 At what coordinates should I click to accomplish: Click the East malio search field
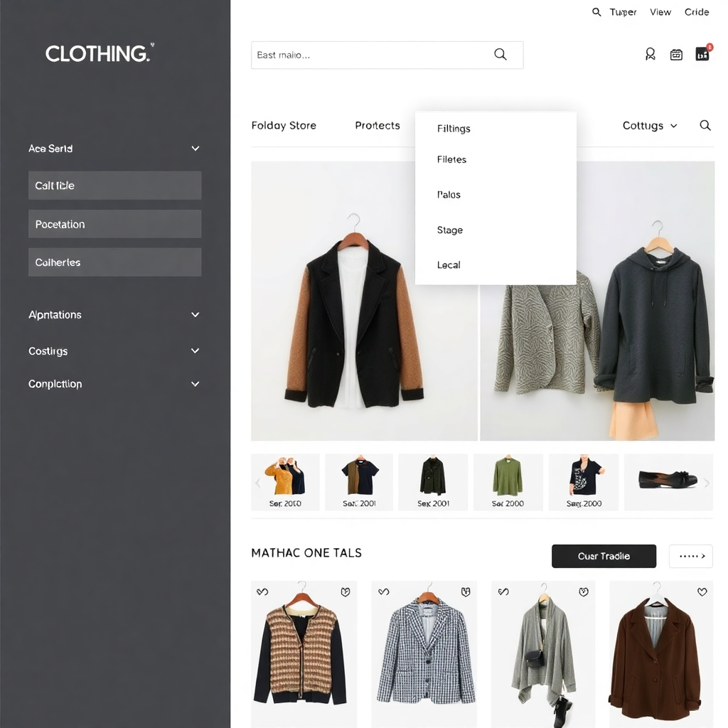tap(387, 55)
